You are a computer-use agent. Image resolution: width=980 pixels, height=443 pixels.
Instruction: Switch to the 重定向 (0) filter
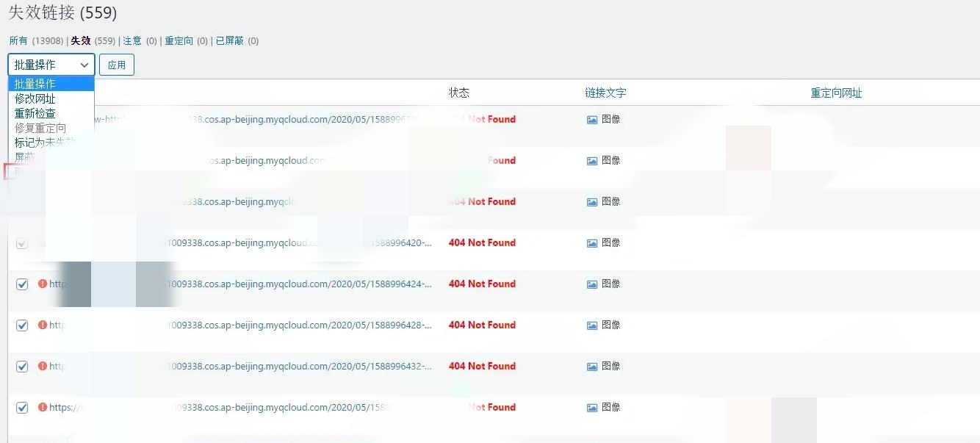tap(179, 41)
